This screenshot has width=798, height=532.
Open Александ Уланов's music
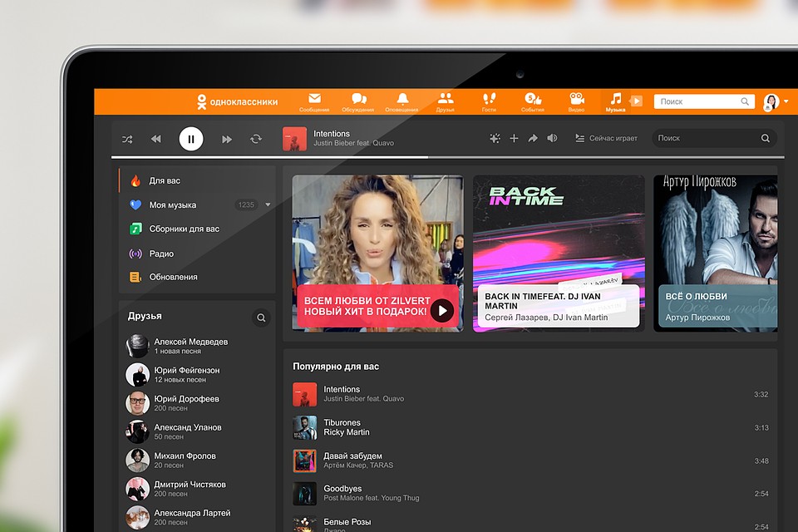click(198, 431)
